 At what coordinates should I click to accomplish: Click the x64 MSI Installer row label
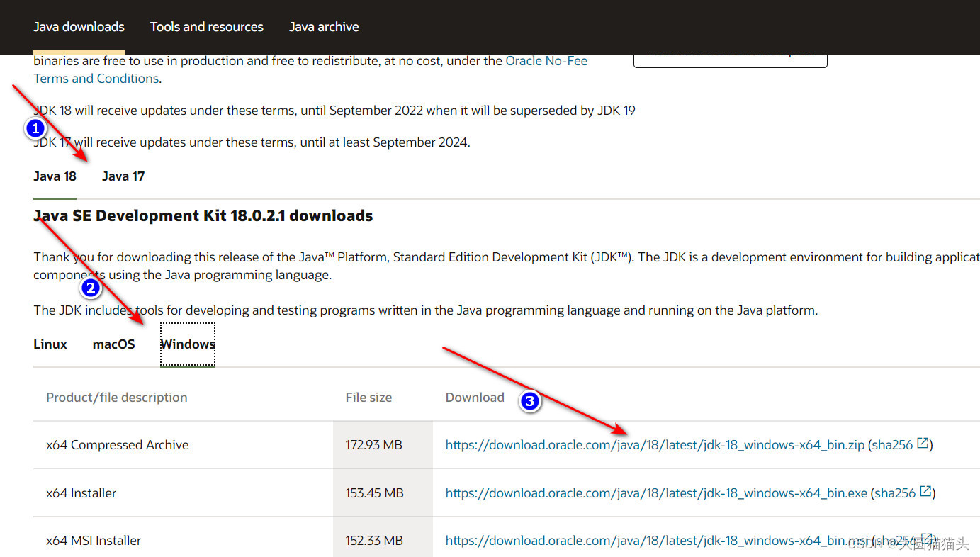coord(94,541)
